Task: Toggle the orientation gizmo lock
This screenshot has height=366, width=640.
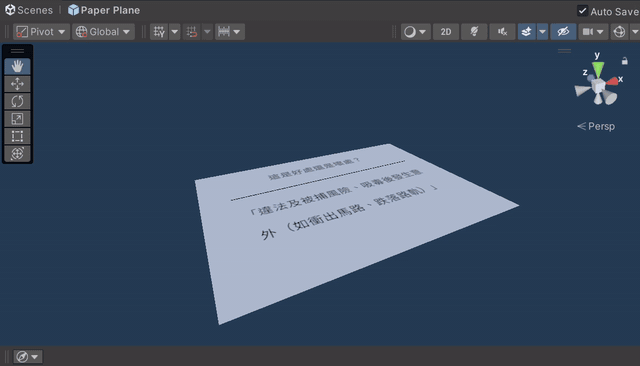Action: coord(624,61)
